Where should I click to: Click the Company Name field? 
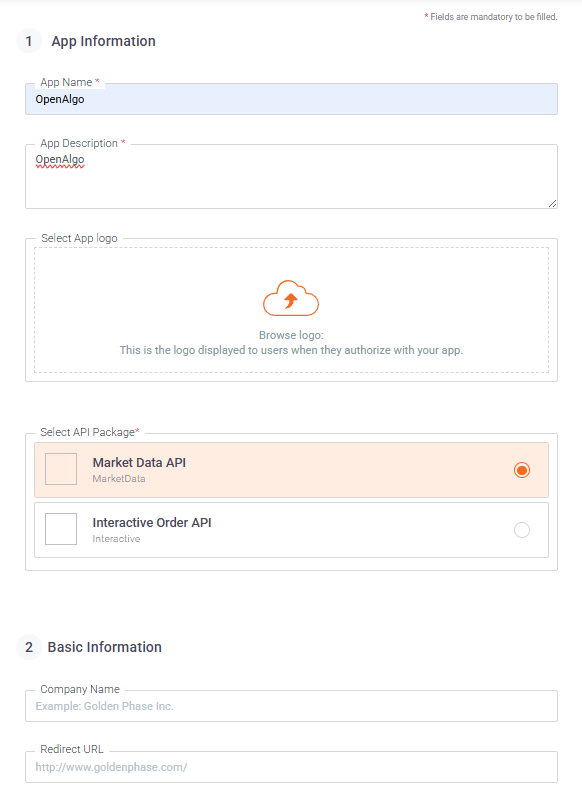[292, 706]
